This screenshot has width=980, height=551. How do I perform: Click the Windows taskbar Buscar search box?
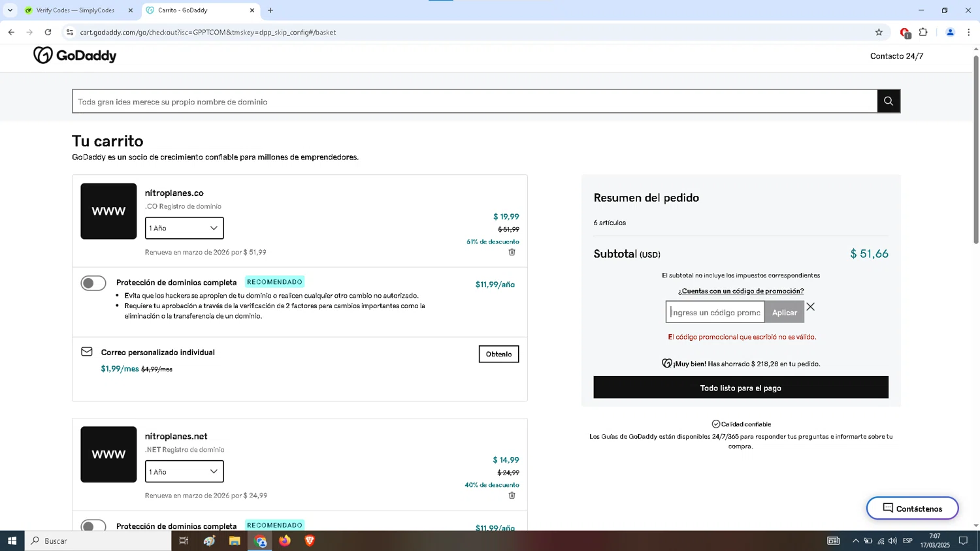point(98,541)
